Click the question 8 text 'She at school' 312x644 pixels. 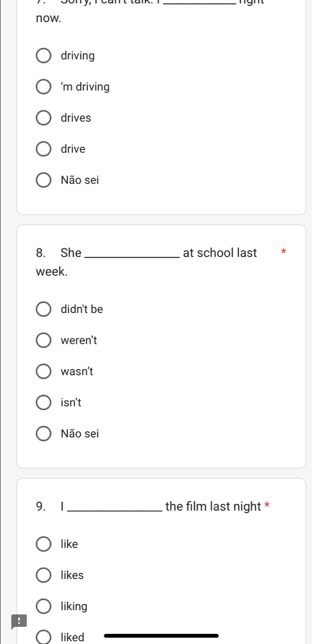click(147, 262)
